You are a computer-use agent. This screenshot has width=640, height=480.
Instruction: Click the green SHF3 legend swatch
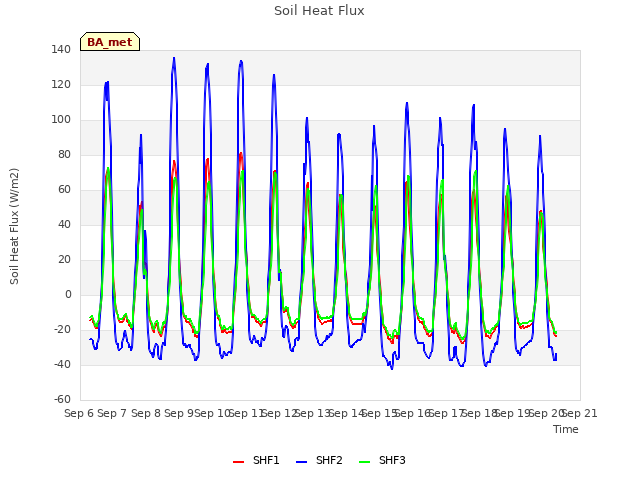coord(364,462)
